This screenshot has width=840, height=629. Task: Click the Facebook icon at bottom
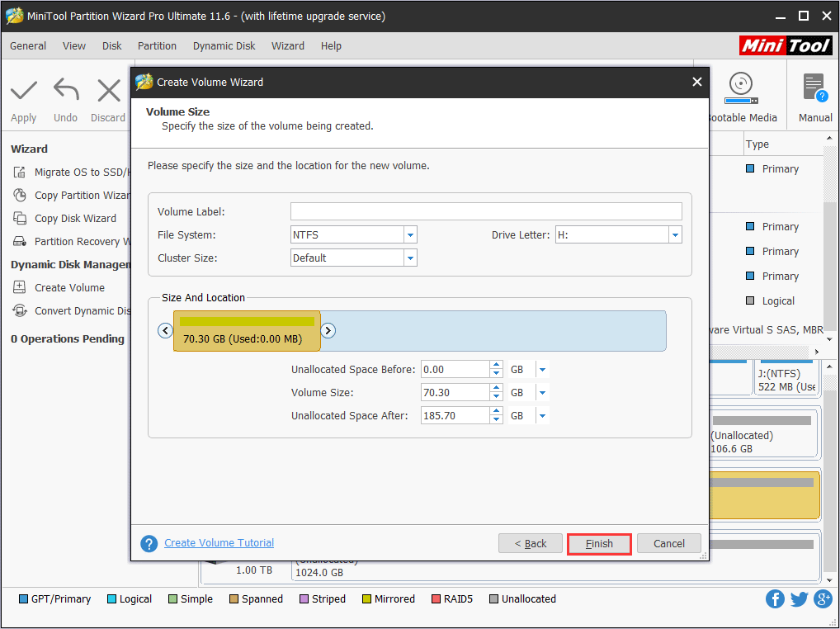[775, 598]
